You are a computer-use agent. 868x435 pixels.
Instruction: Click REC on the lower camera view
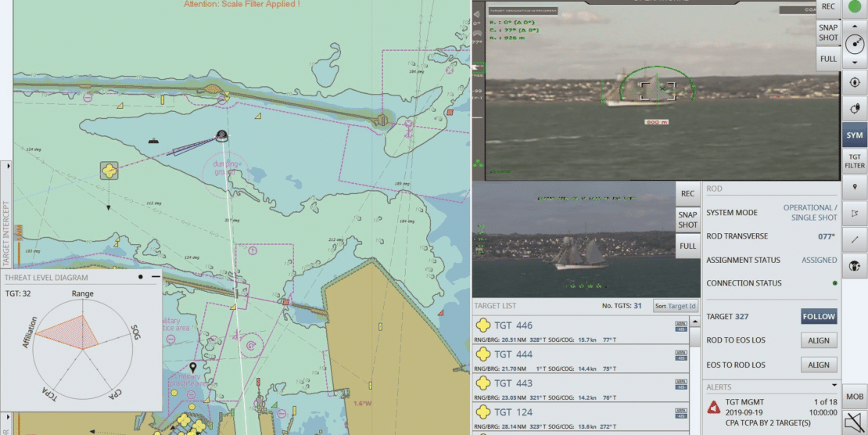(x=687, y=193)
